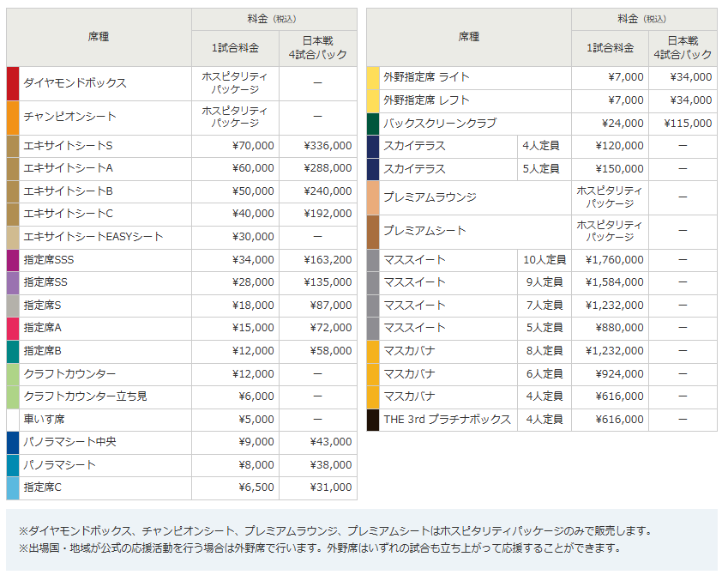Click the black swatch beside THE 3rd プラチナボックス
The image size is (728, 581).
pyautogui.click(x=372, y=420)
